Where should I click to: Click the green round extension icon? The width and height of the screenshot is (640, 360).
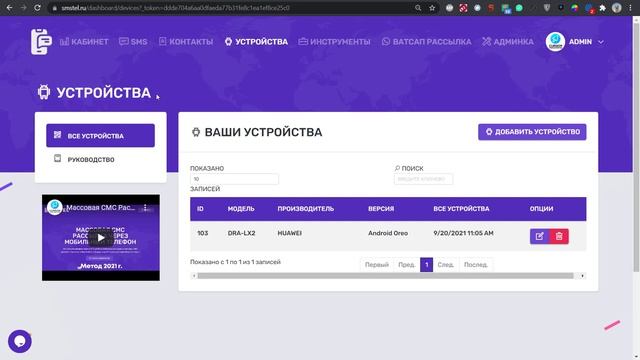point(519,8)
